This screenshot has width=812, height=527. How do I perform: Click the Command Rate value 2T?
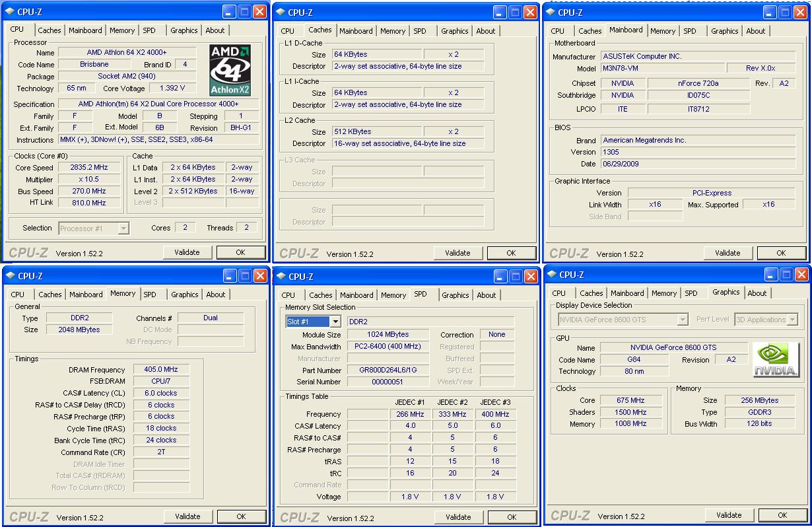[161, 453]
